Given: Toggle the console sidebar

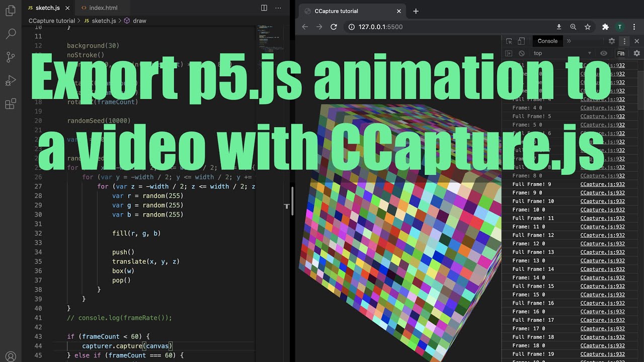Looking at the screenshot, I should pos(509,53).
